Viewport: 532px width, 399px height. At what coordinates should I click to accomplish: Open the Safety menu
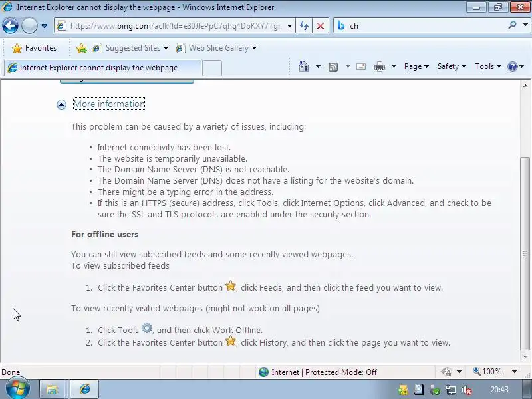452,66
